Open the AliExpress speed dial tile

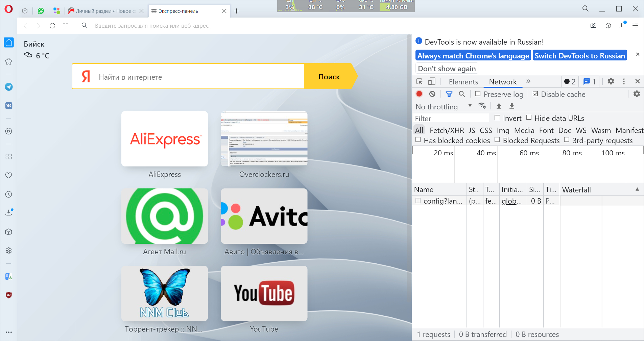pos(165,139)
